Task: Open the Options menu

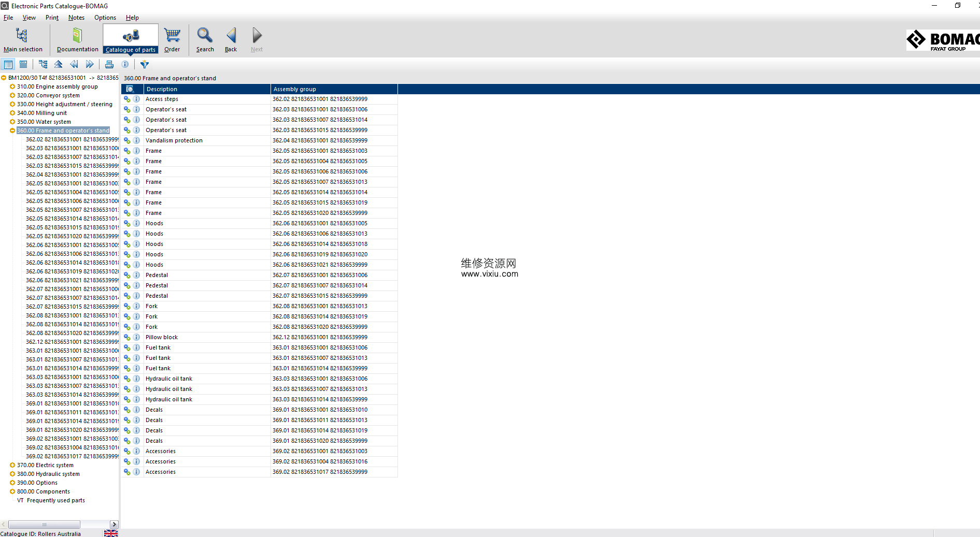Action: pos(105,18)
